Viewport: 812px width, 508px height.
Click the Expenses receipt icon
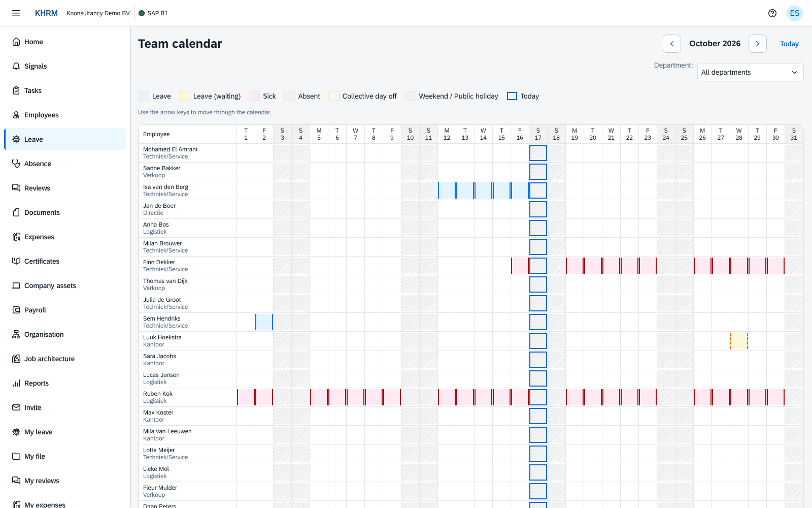click(16, 237)
